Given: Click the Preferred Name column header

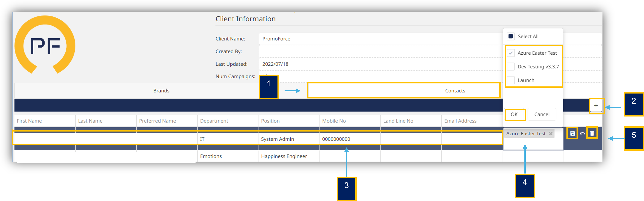Looking at the screenshot, I should click(x=167, y=121).
